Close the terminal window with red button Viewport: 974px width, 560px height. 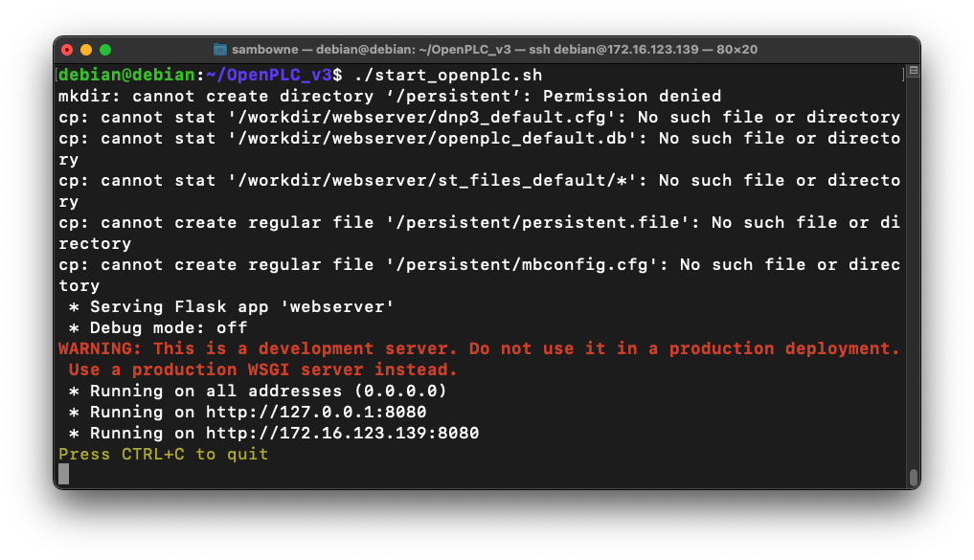pos(67,50)
